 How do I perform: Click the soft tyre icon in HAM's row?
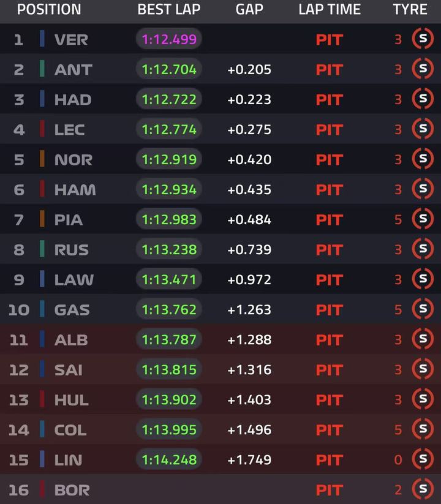(x=423, y=189)
